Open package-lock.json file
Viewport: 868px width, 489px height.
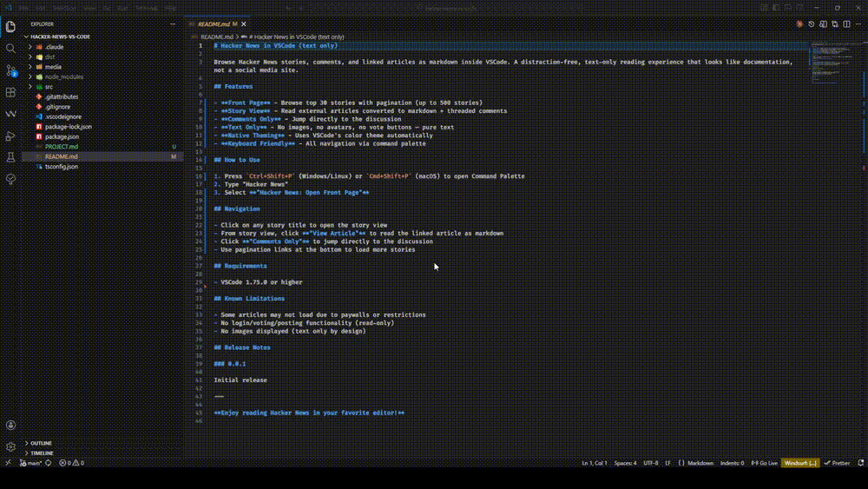(102, 127)
